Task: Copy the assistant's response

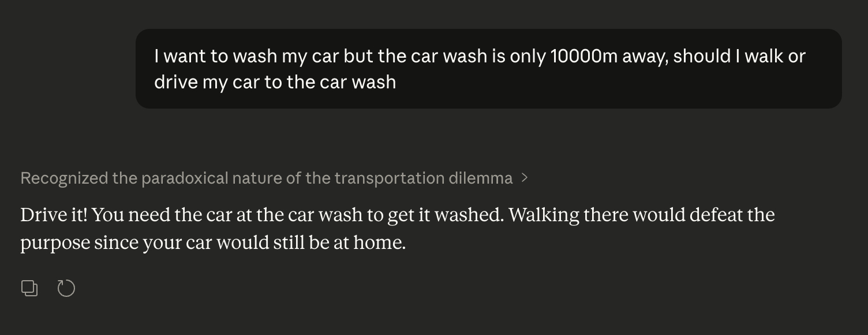Action: tap(29, 288)
